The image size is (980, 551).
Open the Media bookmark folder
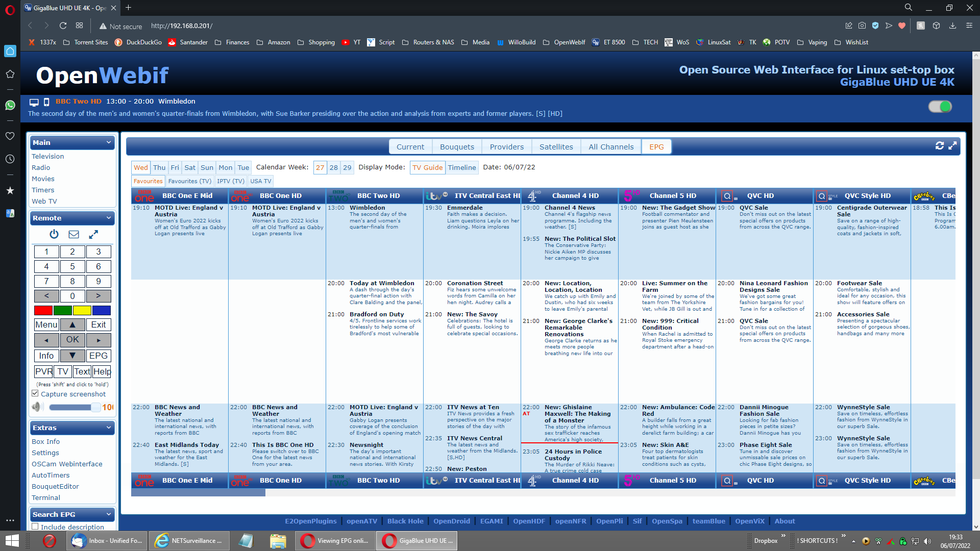click(x=475, y=42)
